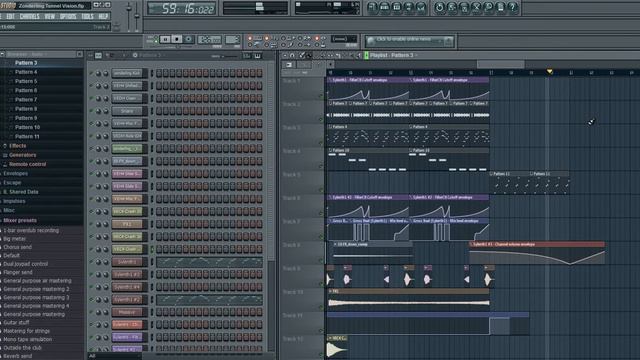Expand the Envelopes folder in the browser

(16, 173)
